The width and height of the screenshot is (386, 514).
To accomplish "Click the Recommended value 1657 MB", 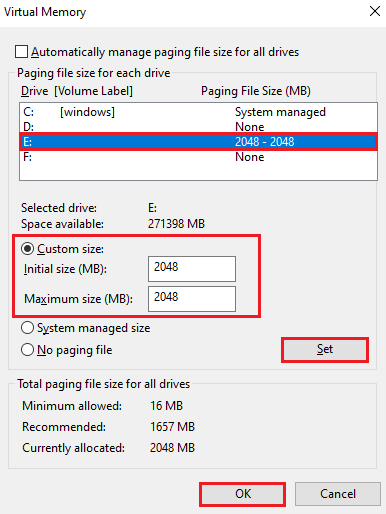I will click(172, 427).
